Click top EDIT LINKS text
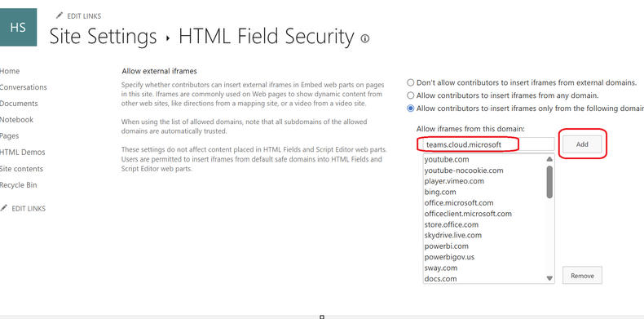Viewport: 644px width, 319px height. point(84,16)
